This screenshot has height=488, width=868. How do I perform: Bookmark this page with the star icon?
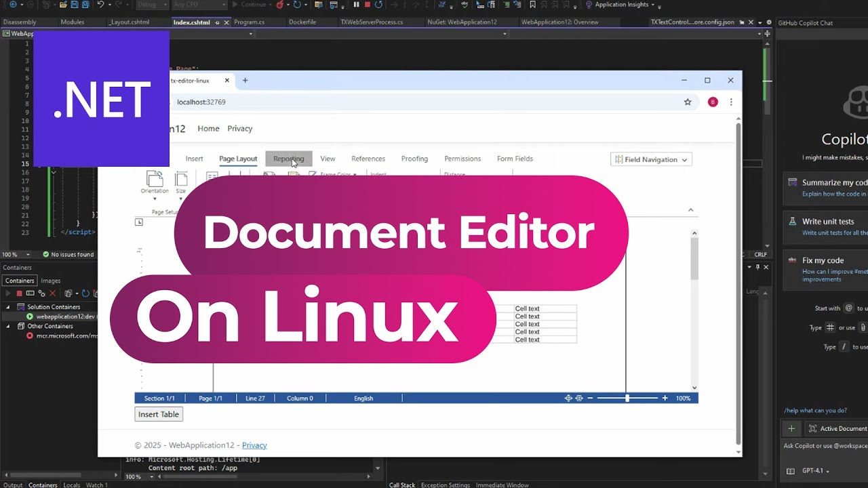click(688, 102)
